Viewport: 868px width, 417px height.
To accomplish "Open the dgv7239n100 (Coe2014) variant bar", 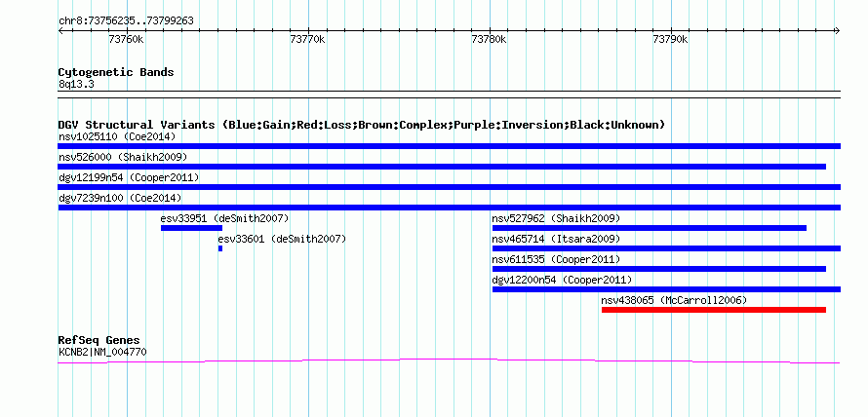I will point(449,208).
